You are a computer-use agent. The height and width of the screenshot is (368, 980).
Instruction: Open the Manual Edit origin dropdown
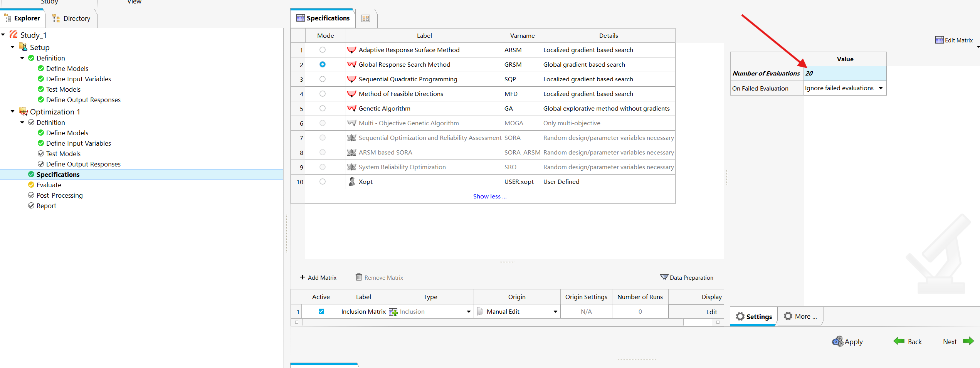(555, 312)
